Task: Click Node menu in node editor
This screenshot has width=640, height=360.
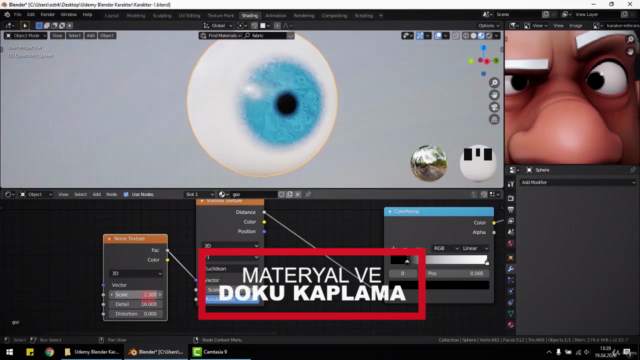Action: click(x=111, y=195)
